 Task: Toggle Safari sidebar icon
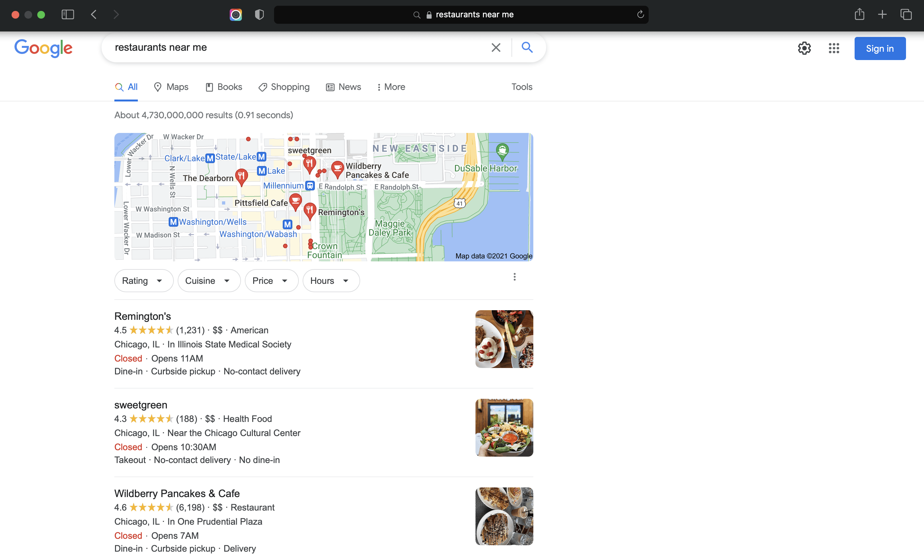point(67,15)
